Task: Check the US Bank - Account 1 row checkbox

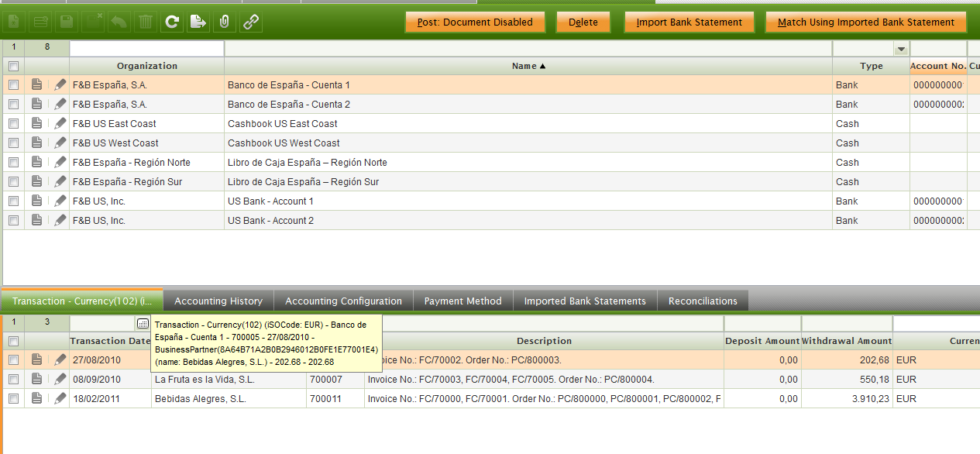Action: tap(13, 201)
